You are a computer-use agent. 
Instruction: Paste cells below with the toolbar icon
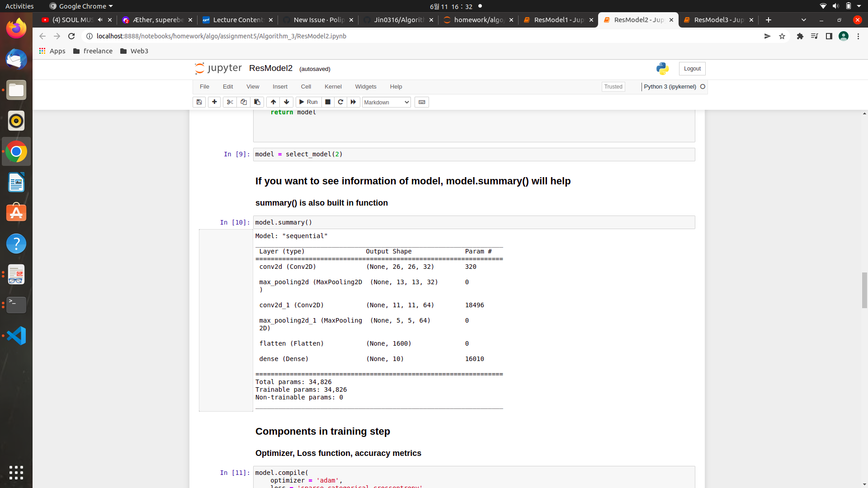pyautogui.click(x=257, y=102)
